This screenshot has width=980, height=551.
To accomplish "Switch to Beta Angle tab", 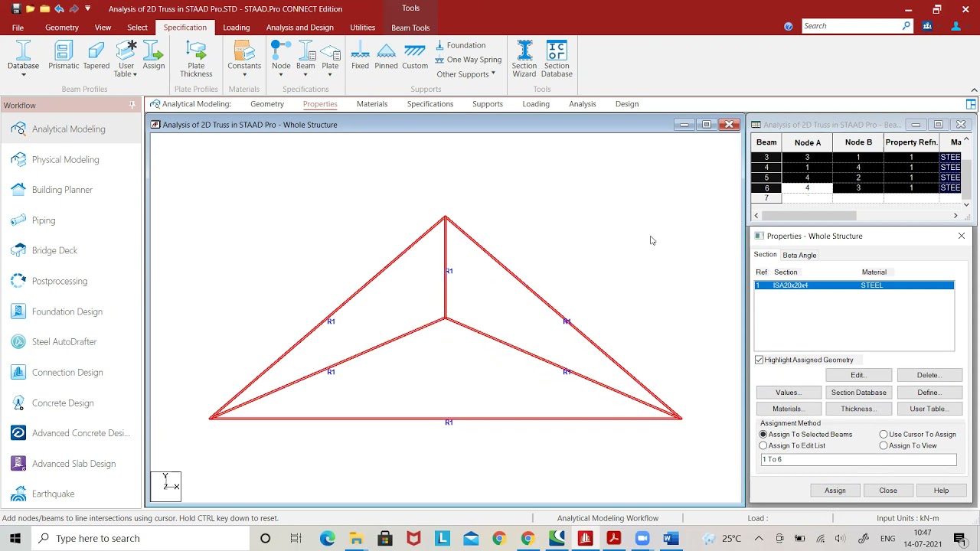I will 799,255.
